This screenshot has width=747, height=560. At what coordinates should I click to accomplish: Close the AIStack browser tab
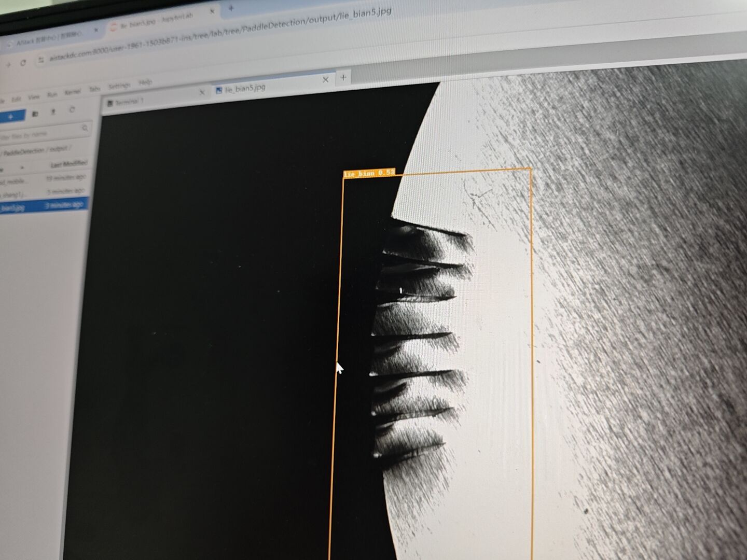[95, 30]
